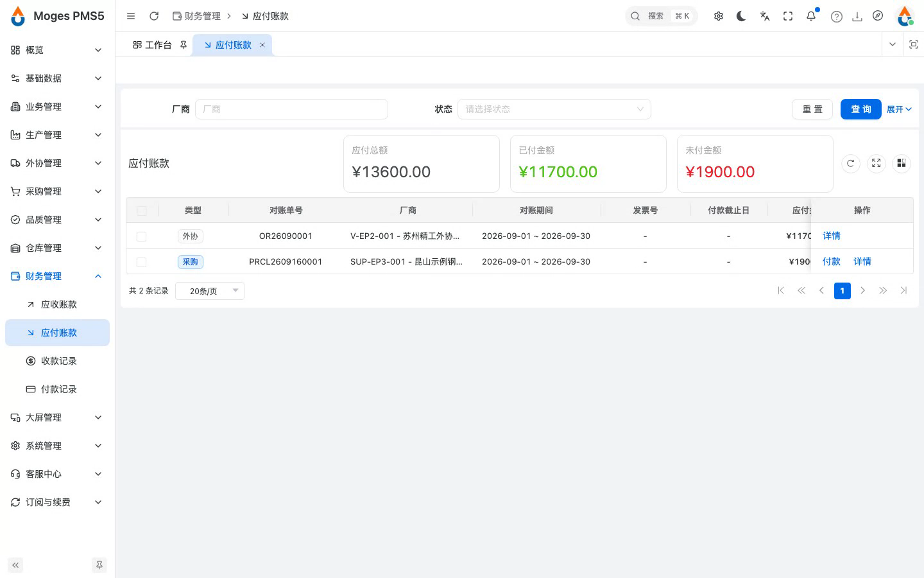Click the 重置 button
The height and width of the screenshot is (578, 924).
click(812, 109)
